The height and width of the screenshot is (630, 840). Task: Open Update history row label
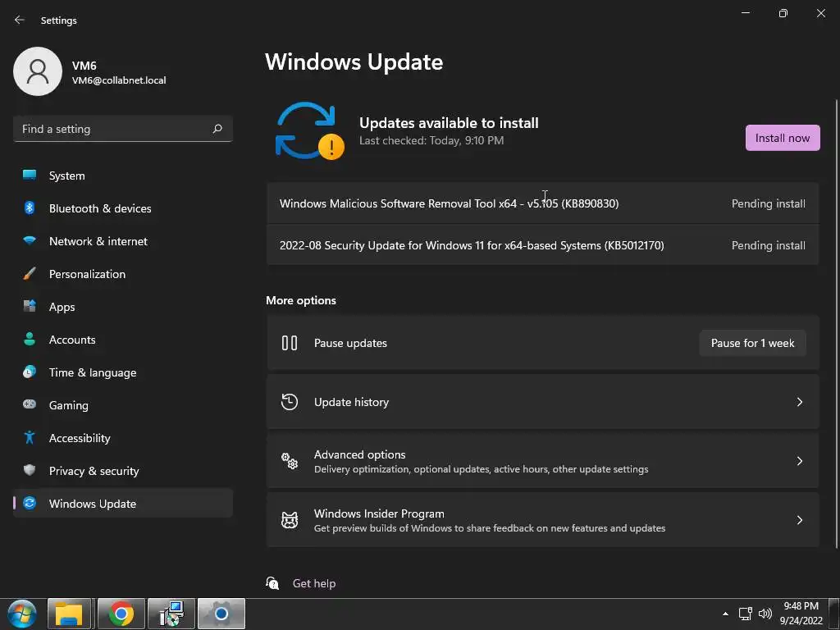pos(351,402)
